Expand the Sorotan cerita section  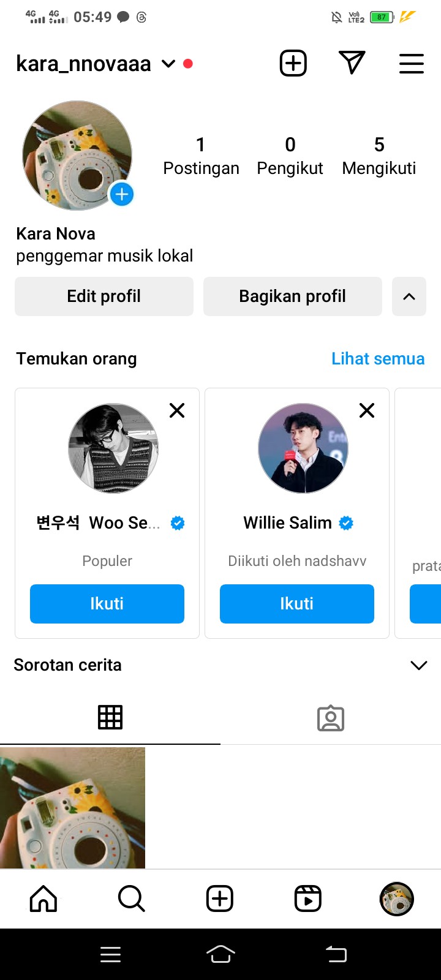(418, 665)
